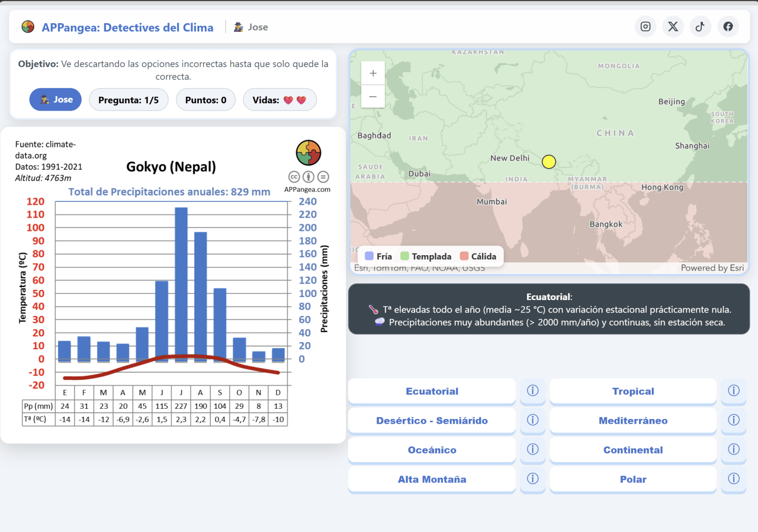Click the Gokyo (Nepal) chart title
758x532 pixels.
171,167
